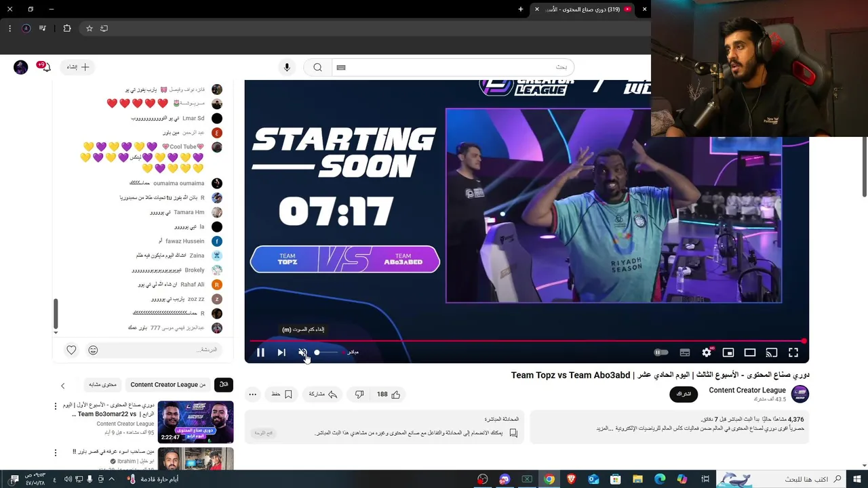Viewport: 868px width, 488px height.
Task: Open options for the second recommended video
Action: click(x=56, y=452)
